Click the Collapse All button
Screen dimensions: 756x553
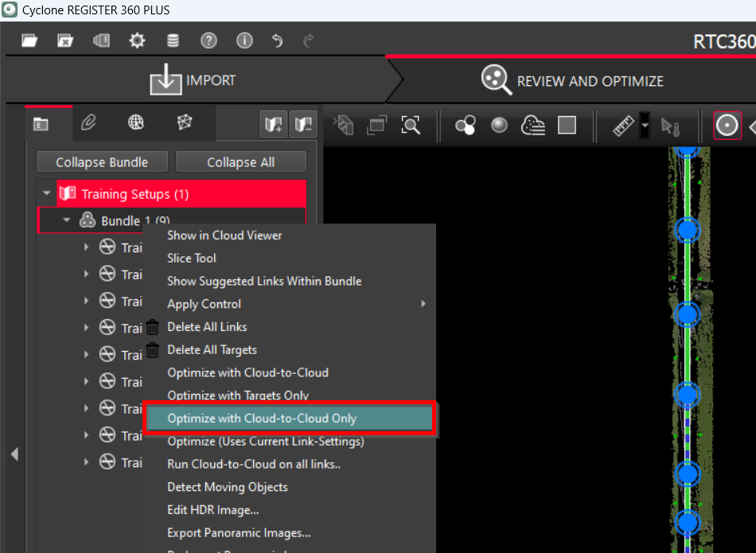(240, 162)
